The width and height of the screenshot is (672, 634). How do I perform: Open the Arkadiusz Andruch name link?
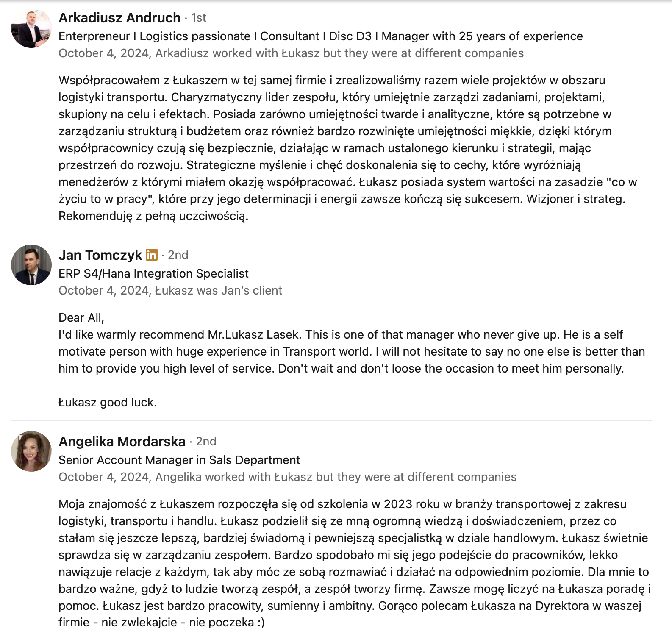coord(119,18)
